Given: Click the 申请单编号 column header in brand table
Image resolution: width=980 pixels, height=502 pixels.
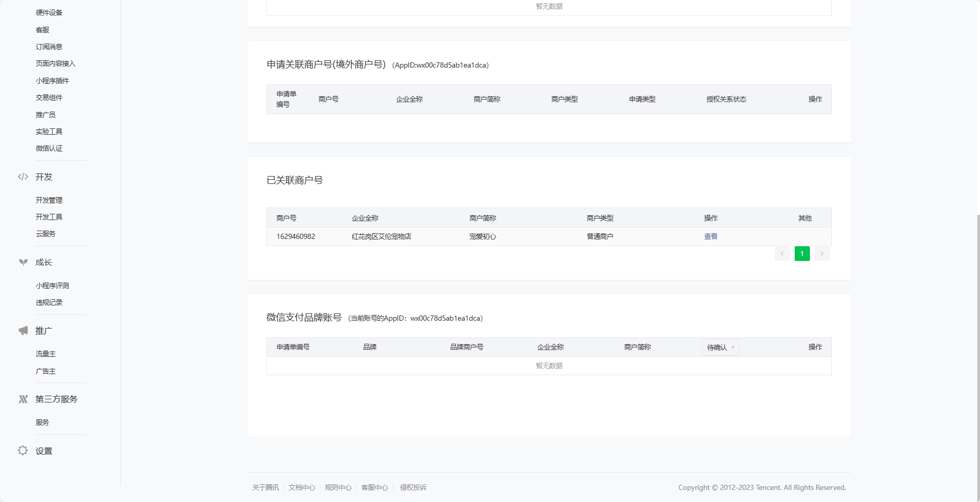Looking at the screenshot, I should tap(293, 347).
